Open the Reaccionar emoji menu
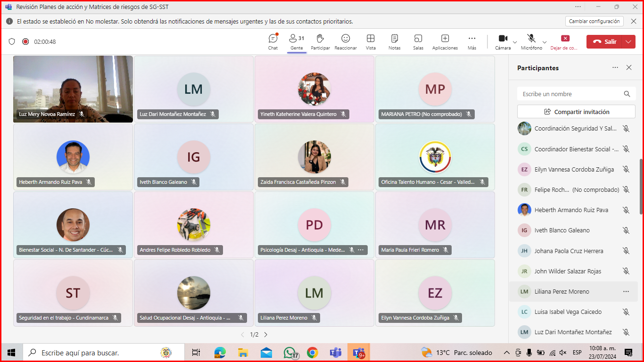 [346, 41]
